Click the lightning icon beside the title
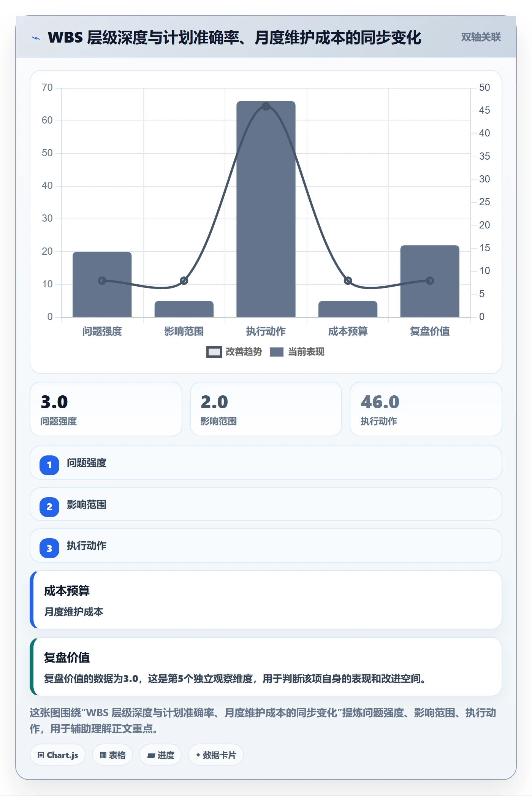The height and width of the screenshot is (796, 532). (x=36, y=38)
